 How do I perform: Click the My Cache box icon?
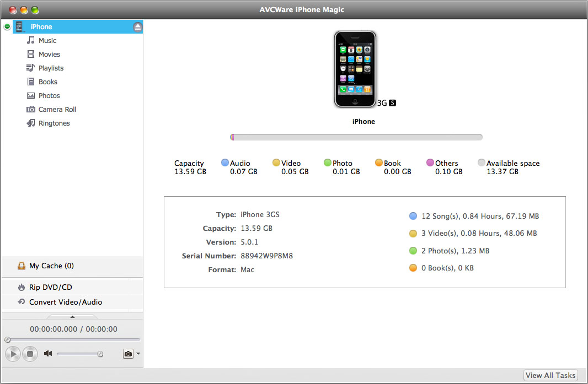(22, 266)
